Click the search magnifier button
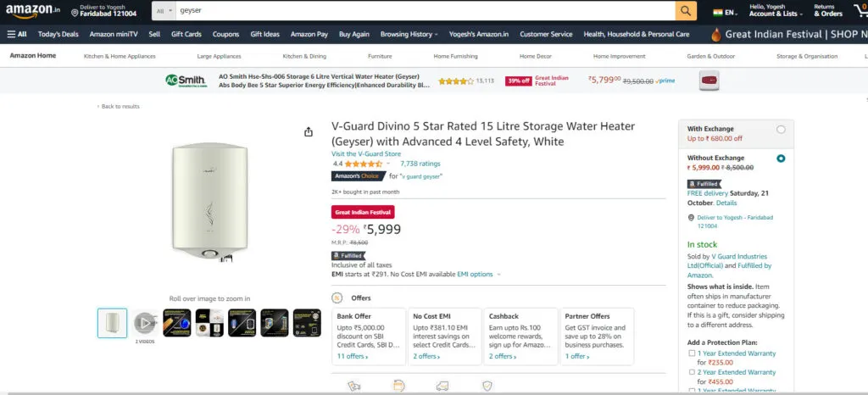This screenshot has height=395, width=868. click(x=686, y=10)
